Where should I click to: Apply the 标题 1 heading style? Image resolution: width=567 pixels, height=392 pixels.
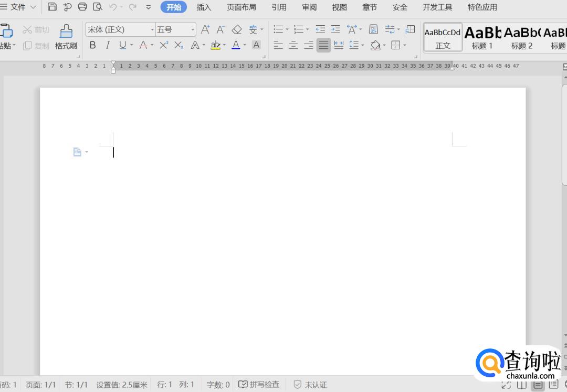[x=482, y=37]
